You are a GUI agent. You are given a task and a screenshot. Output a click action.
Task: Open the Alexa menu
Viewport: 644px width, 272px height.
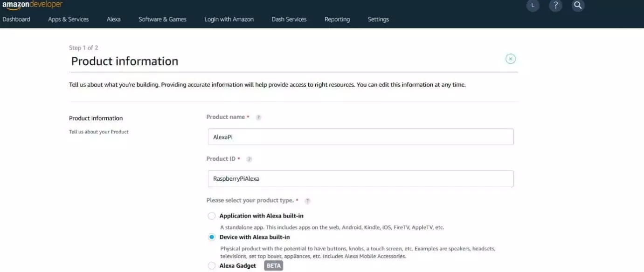[x=113, y=19]
